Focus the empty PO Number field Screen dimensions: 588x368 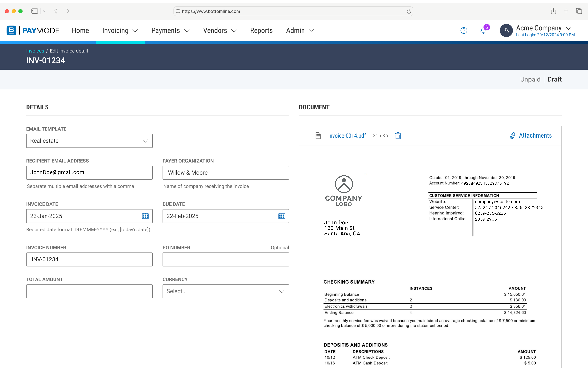coord(225,259)
